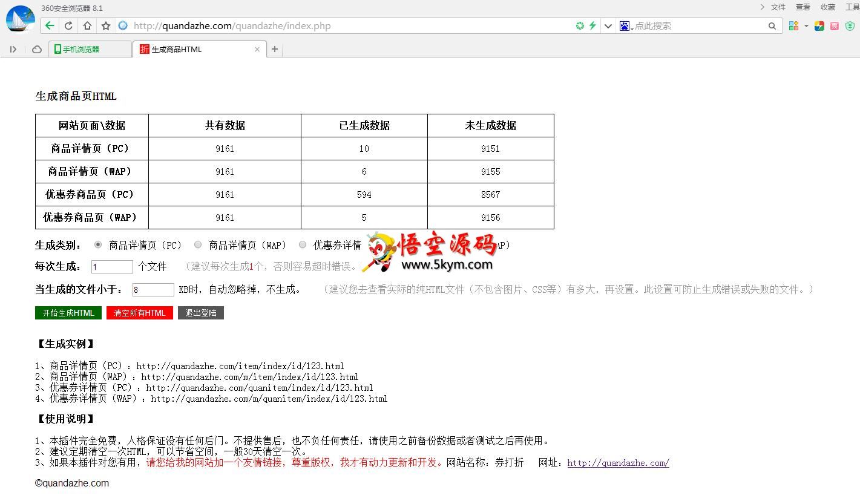Click the 共有数据 column header

pos(225,125)
